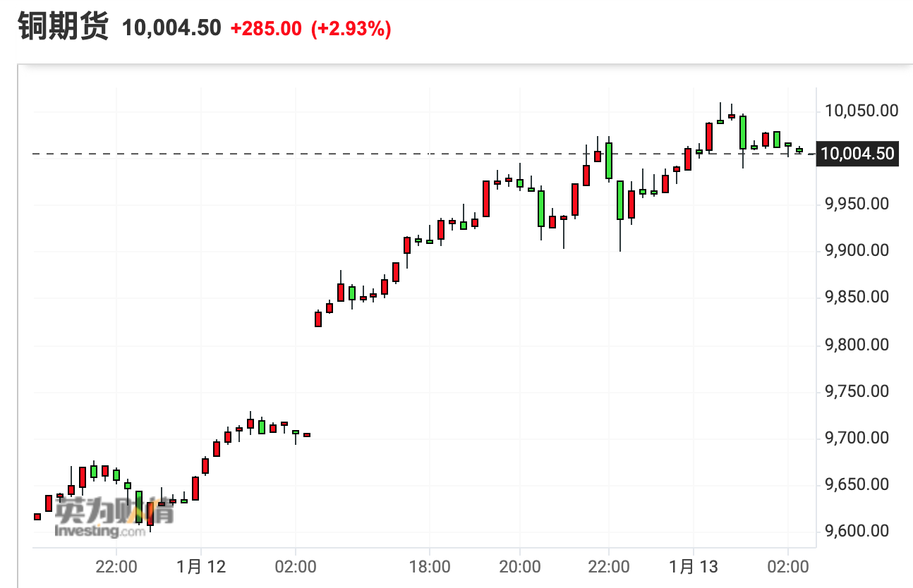
Task: Click the (+2.93%) percentage change
Action: (351, 29)
